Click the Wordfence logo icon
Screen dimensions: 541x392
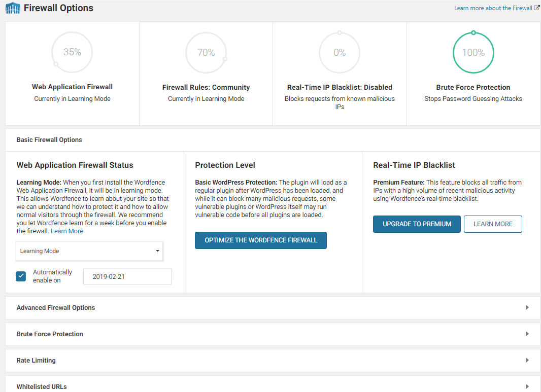click(x=13, y=9)
